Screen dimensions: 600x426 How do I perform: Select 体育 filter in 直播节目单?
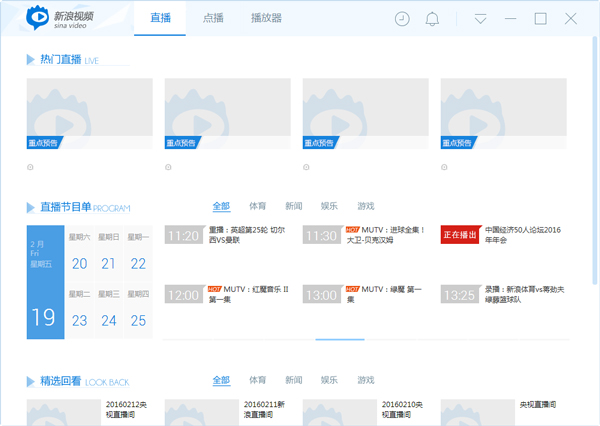[x=258, y=206]
